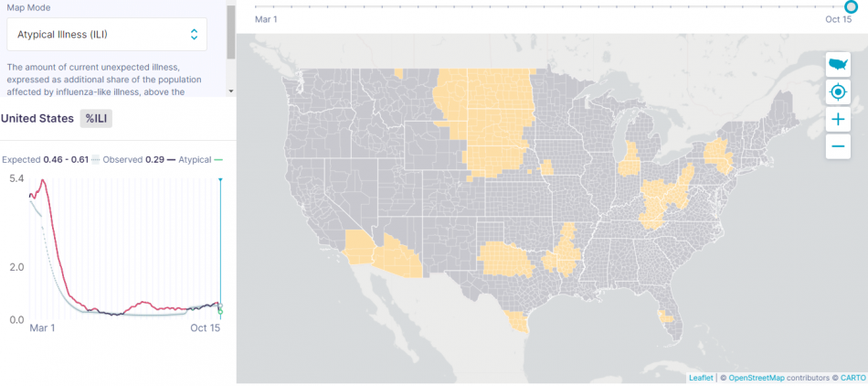Click the Mar 1 end of the timeline
868x386 pixels.
266,18
